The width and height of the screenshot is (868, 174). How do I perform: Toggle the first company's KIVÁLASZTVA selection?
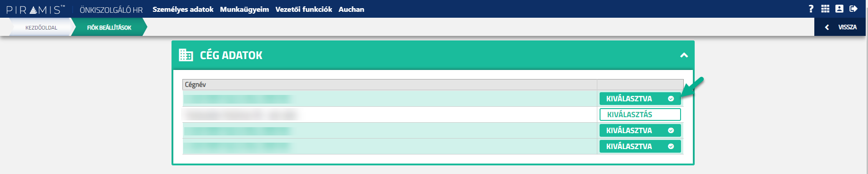(x=640, y=99)
